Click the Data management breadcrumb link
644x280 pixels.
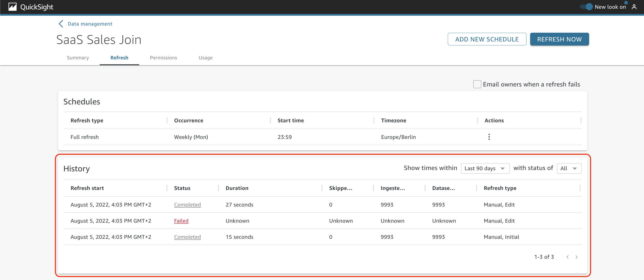(90, 24)
